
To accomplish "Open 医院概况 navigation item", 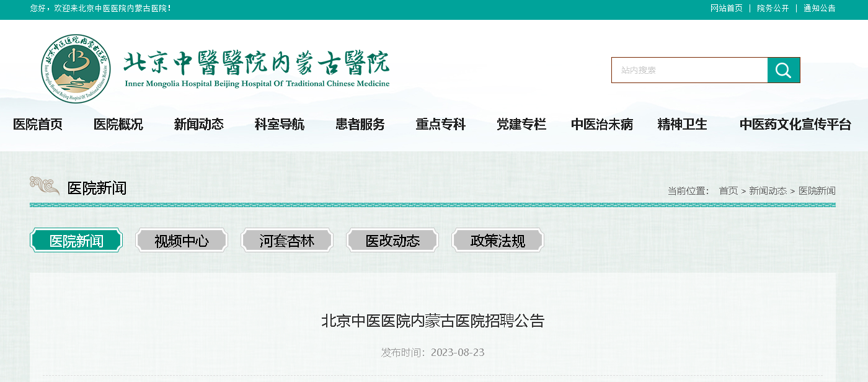I will (x=118, y=124).
